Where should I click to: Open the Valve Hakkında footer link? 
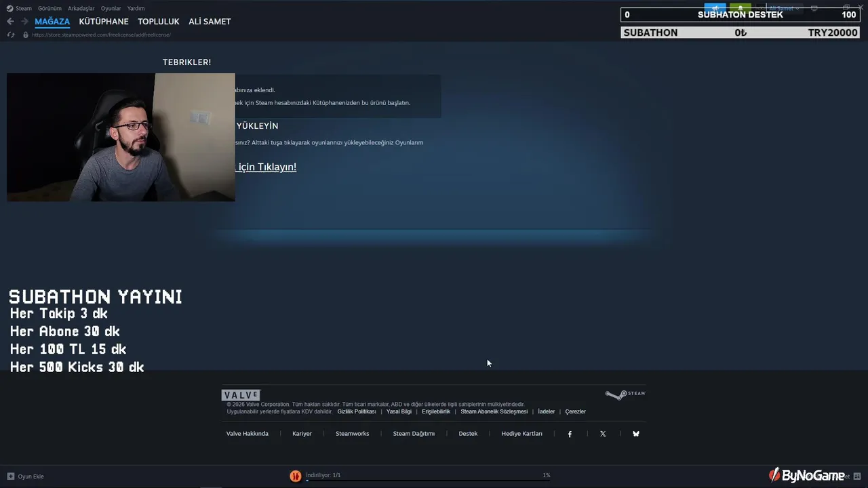coord(248,434)
